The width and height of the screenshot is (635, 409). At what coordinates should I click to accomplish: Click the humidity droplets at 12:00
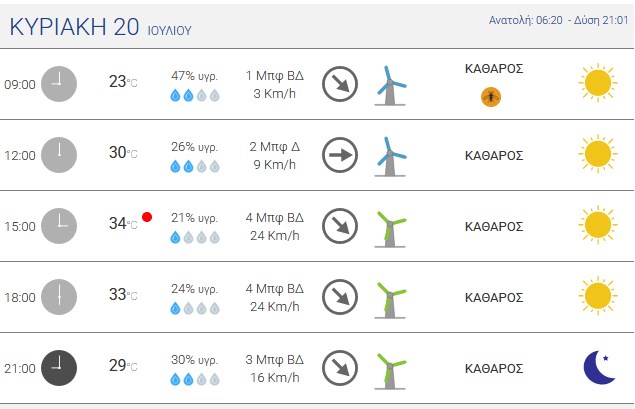195,166
